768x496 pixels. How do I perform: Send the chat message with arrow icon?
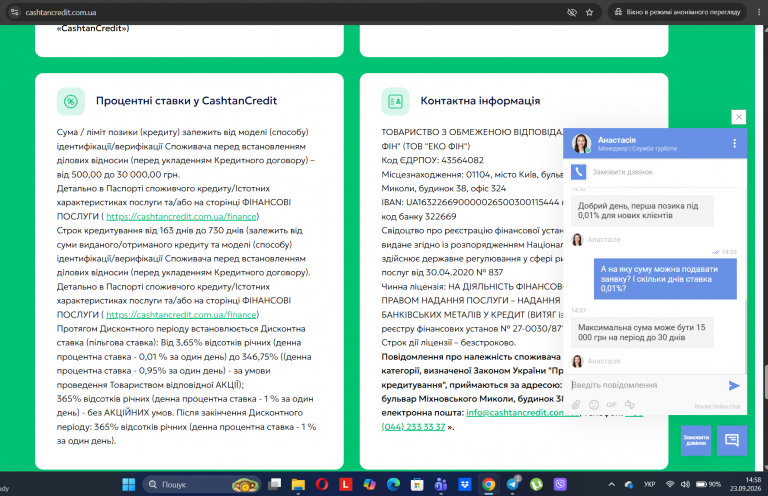coord(734,385)
